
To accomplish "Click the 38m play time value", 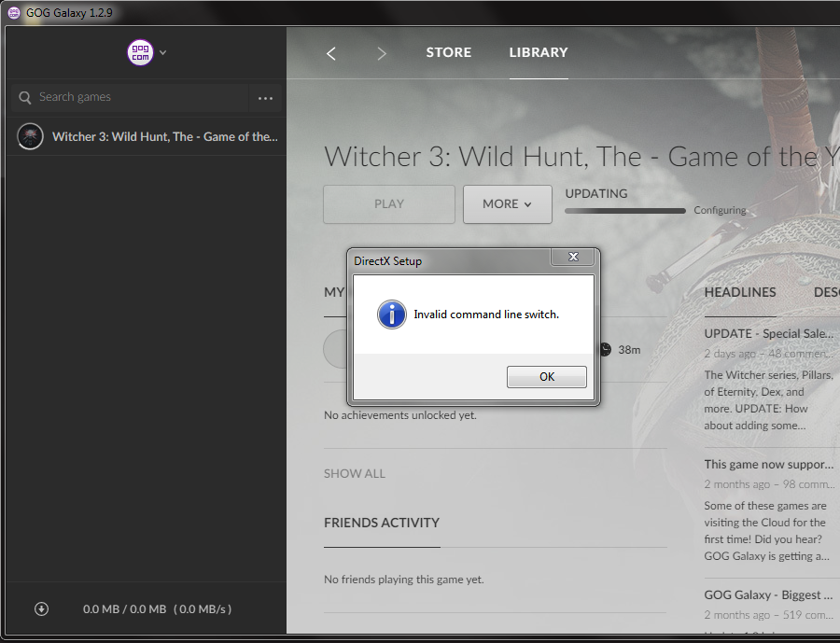I will [x=629, y=350].
